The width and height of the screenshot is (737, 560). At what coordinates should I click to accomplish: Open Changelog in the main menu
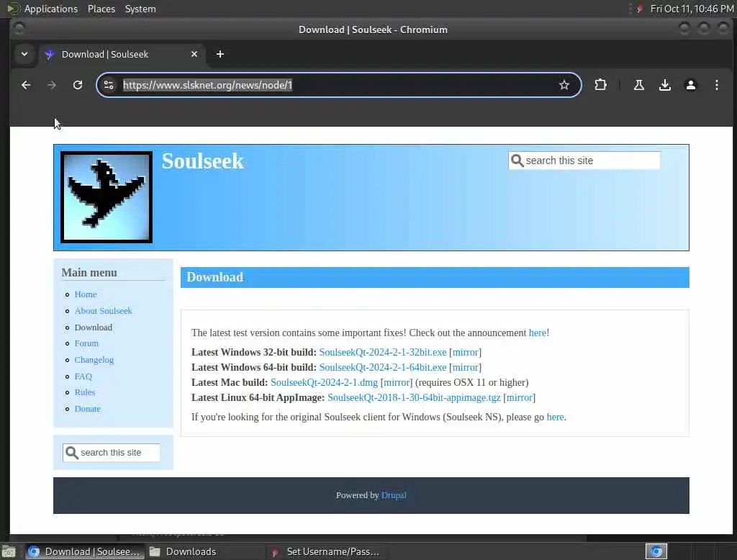click(x=94, y=360)
